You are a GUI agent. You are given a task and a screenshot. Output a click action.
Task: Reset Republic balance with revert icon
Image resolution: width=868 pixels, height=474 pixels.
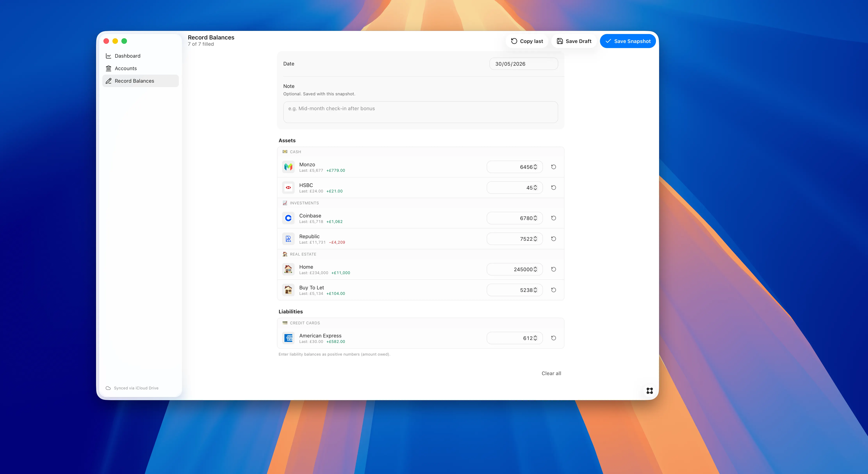point(554,239)
